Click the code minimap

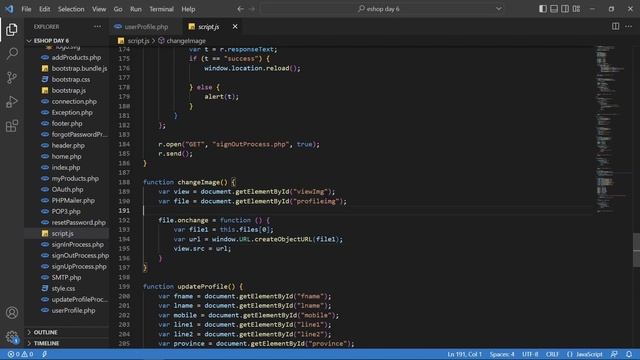click(x=611, y=129)
